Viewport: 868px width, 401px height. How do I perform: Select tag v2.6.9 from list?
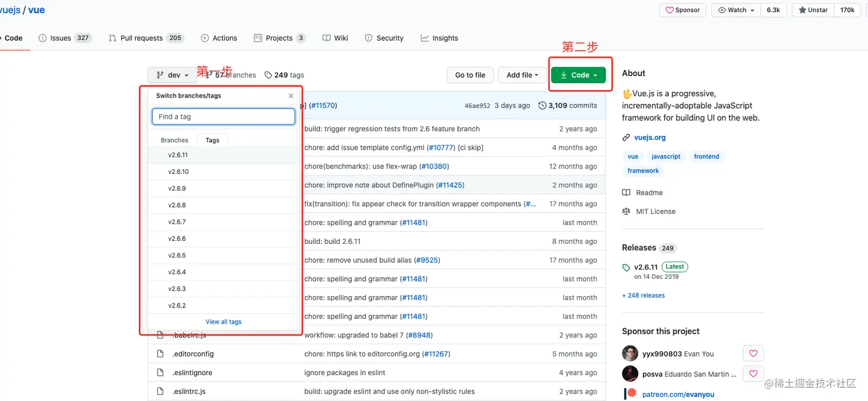(224, 188)
